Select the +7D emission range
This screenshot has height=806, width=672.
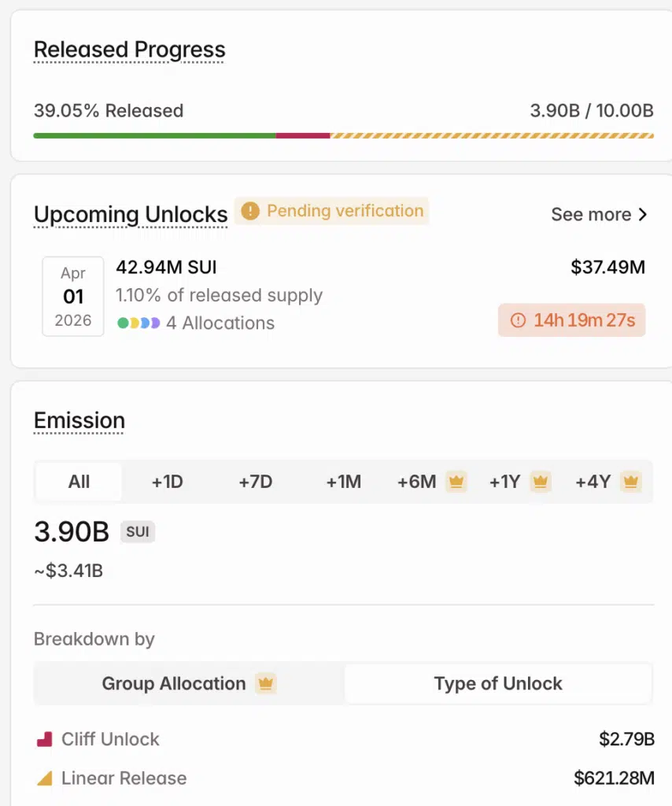point(255,482)
